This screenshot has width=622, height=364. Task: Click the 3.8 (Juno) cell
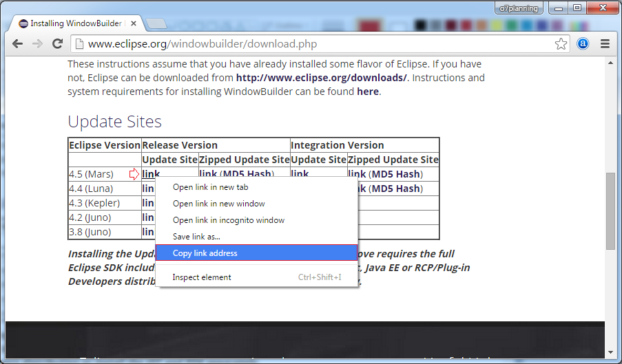coord(105,232)
